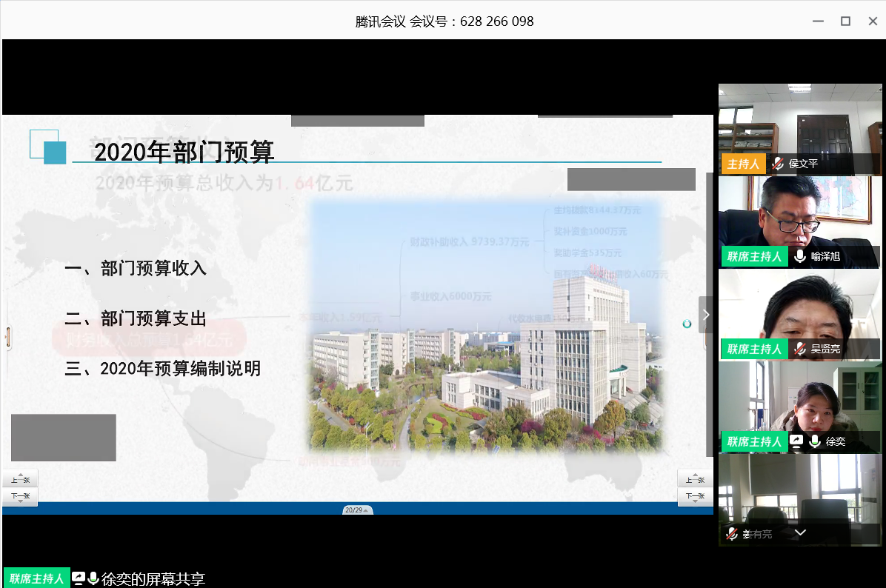
Task: Click the name label 吴贤亮
Action: [825, 349]
